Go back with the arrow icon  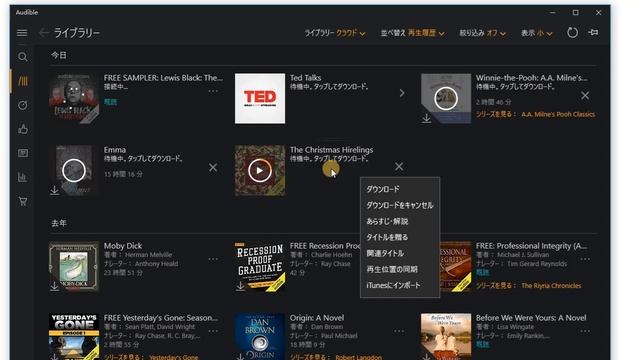(x=43, y=33)
